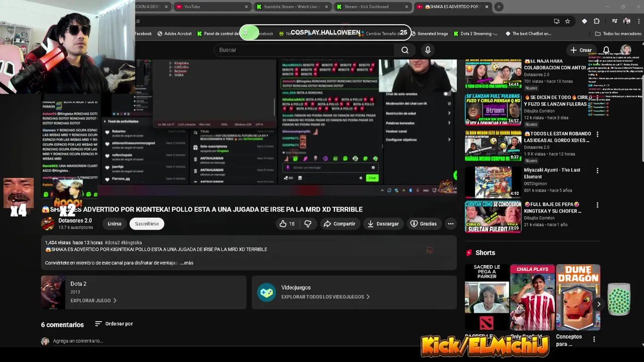The width and height of the screenshot is (644, 362).
Task: Click the install app icon in address bar
Action: [556, 21]
